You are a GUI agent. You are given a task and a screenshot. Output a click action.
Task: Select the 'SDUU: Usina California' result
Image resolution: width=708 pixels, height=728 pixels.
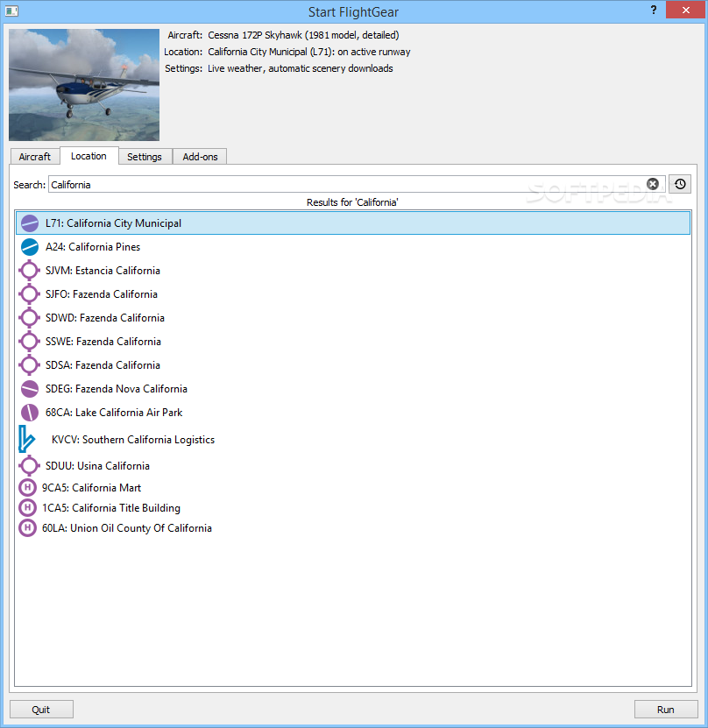353,466
